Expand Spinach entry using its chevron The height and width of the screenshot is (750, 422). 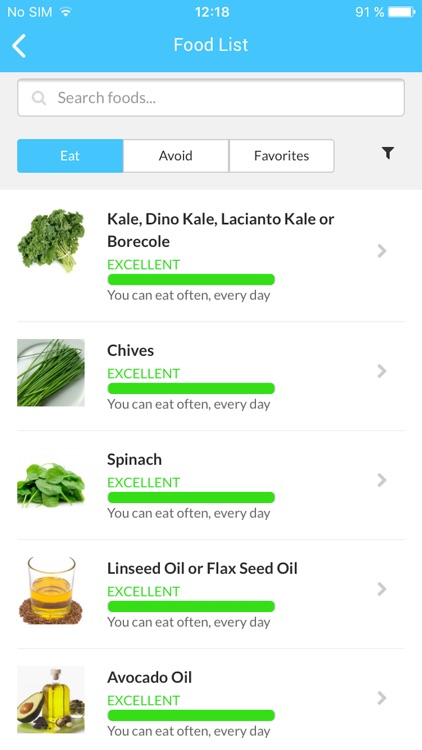tap(382, 480)
